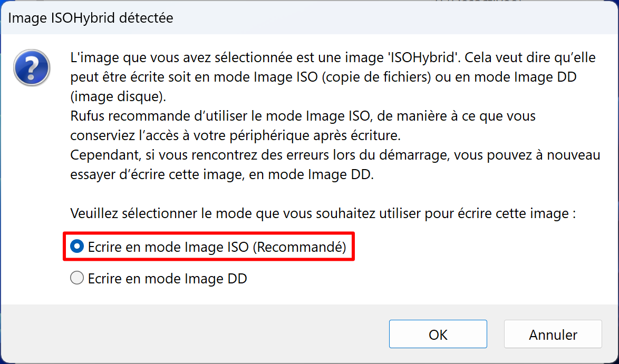Click the blue question mark icon
Screen dimensions: 619x364
(x=32, y=67)
